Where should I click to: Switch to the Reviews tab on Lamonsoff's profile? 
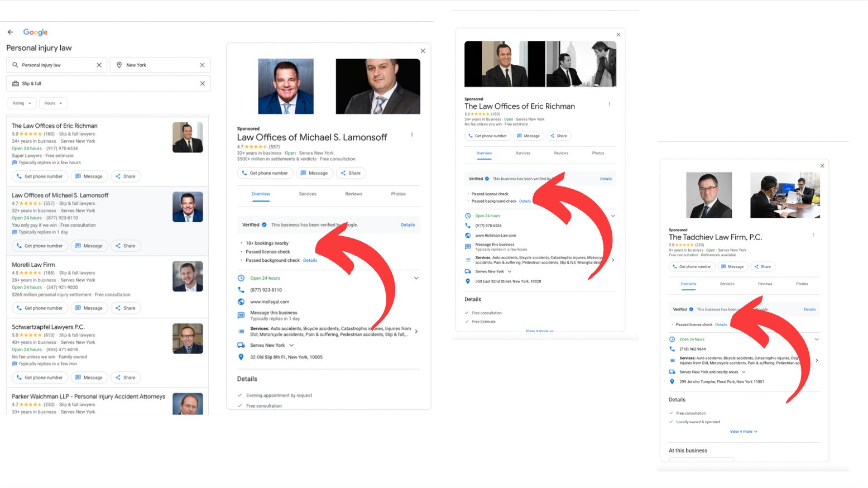click(x=353, y=194)
